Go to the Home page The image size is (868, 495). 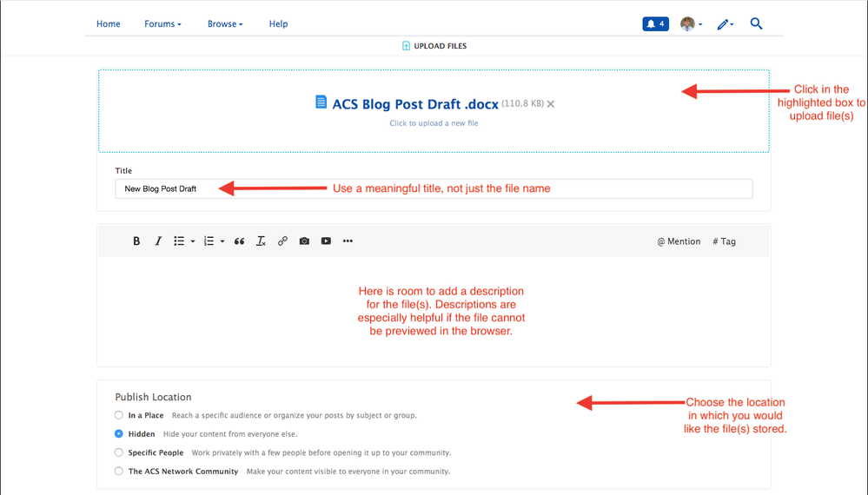[x=109, y=24]
